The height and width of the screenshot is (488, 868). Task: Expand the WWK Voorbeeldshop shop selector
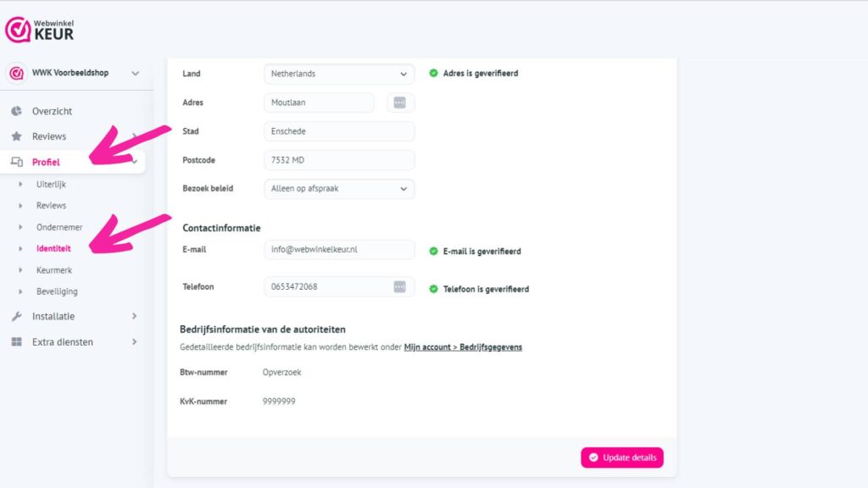tap(135, 73)
